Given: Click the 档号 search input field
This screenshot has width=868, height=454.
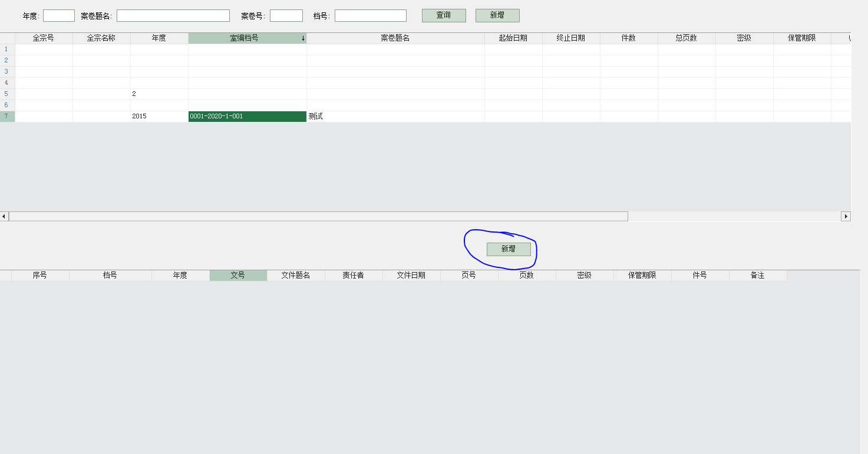Looking at the screenshot, I should tap(370, 15).
